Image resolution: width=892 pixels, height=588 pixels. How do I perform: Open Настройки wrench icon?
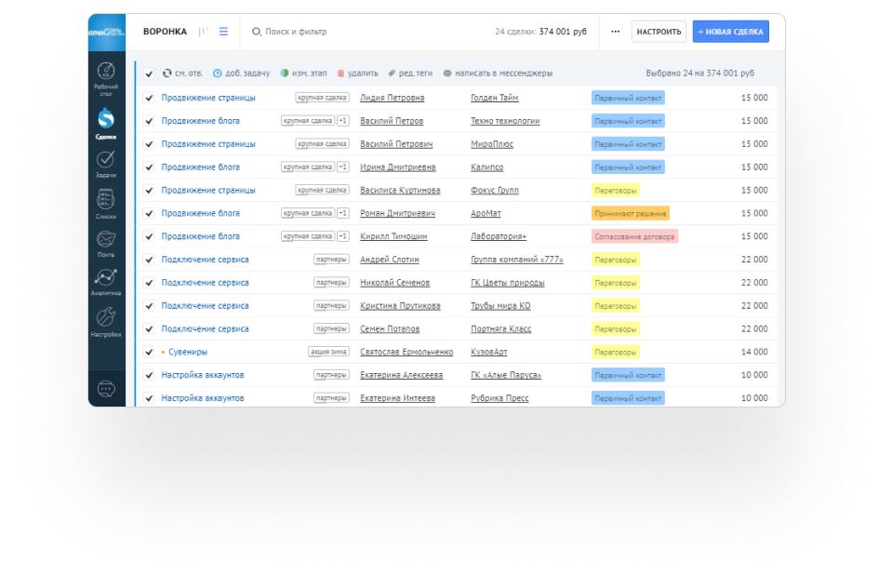[106, 321]
